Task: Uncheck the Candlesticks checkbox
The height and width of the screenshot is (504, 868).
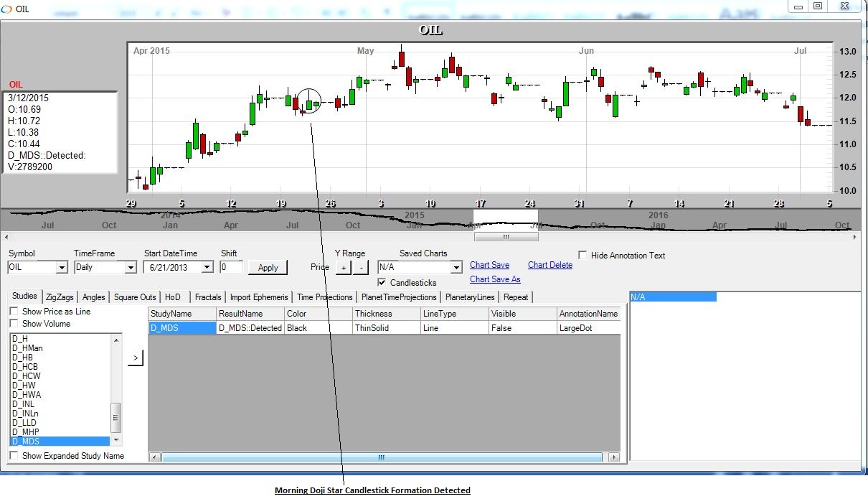Action: coord(382,283)
